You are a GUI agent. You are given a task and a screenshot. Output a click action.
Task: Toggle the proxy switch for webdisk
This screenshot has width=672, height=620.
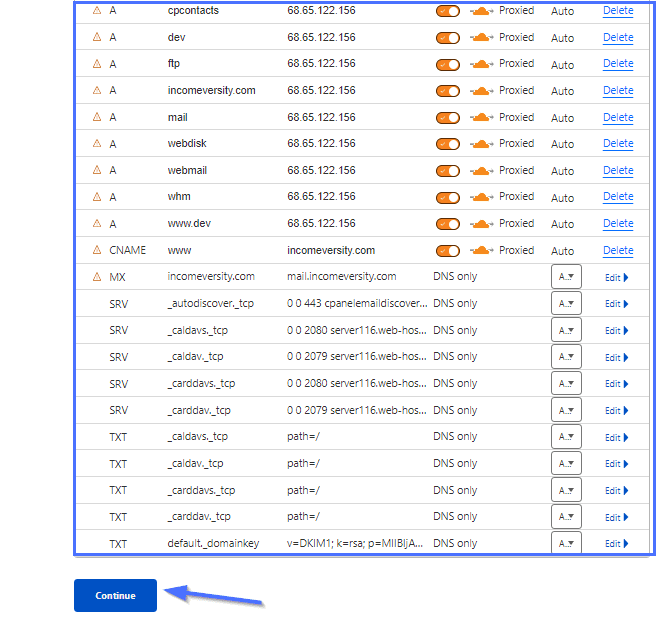click(448, 144)
